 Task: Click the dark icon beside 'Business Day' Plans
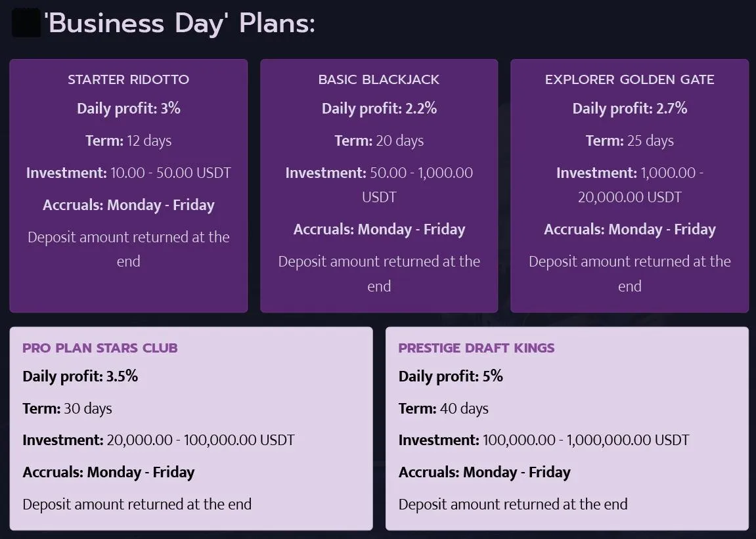pos(26,24)
